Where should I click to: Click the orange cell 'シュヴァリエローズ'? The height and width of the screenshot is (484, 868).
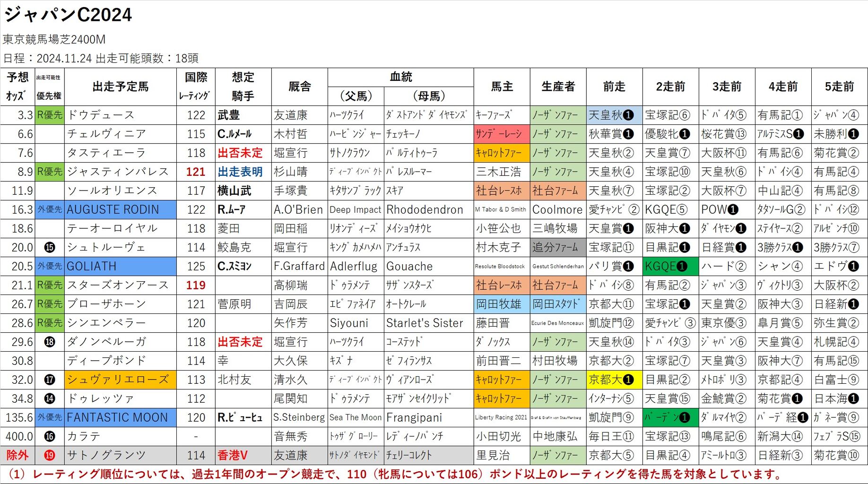pyautogui.click(x=121, y=380)
